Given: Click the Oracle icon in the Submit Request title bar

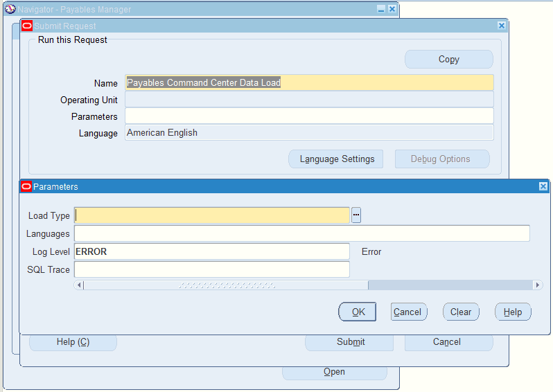Looking at the screenshot, I should click(27, 26).
